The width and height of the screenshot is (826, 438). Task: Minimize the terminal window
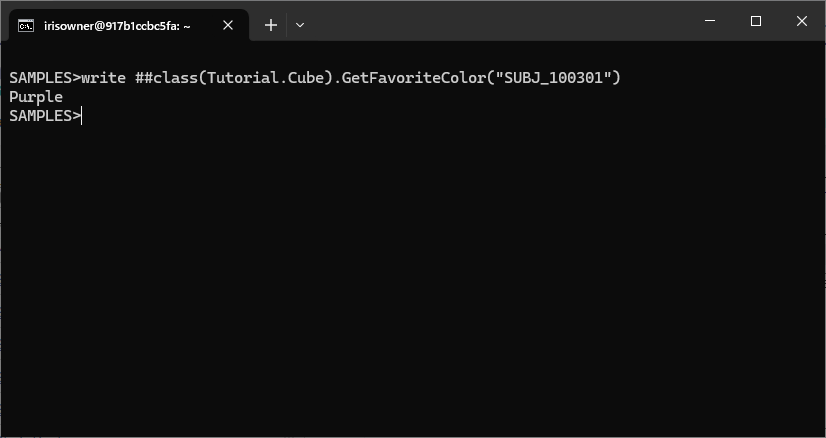[x=709, y=21]
